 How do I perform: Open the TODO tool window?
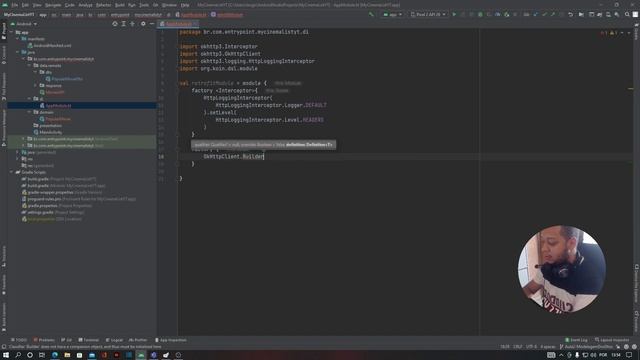pos(19,340)
